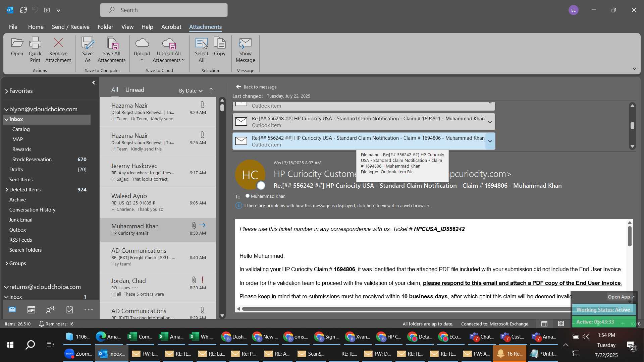The width and height of the screenshot is (644, 362).
Task: Click the reverse sort order arrow
Action: click(211, 90)
